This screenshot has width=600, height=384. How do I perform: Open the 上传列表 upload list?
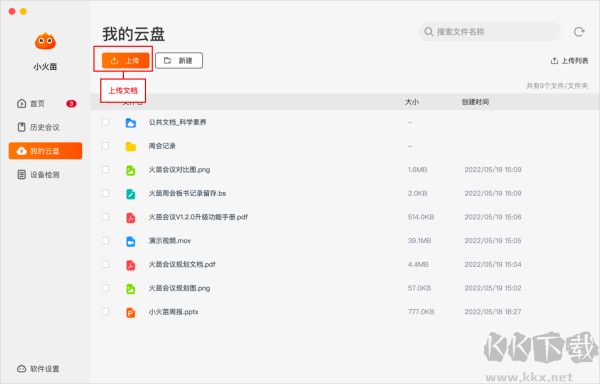569,61
